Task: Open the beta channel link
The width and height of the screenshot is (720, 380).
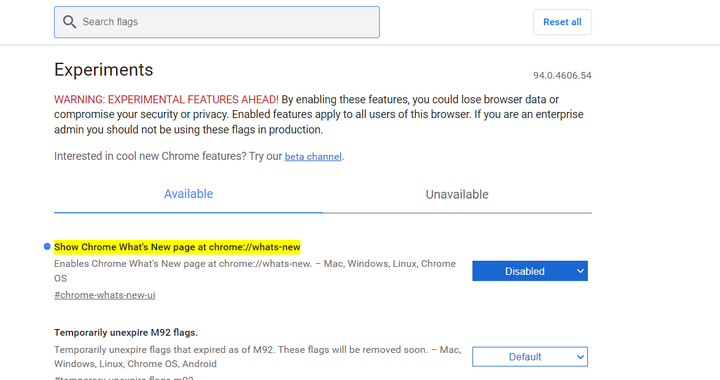Action: click(313, 156)
